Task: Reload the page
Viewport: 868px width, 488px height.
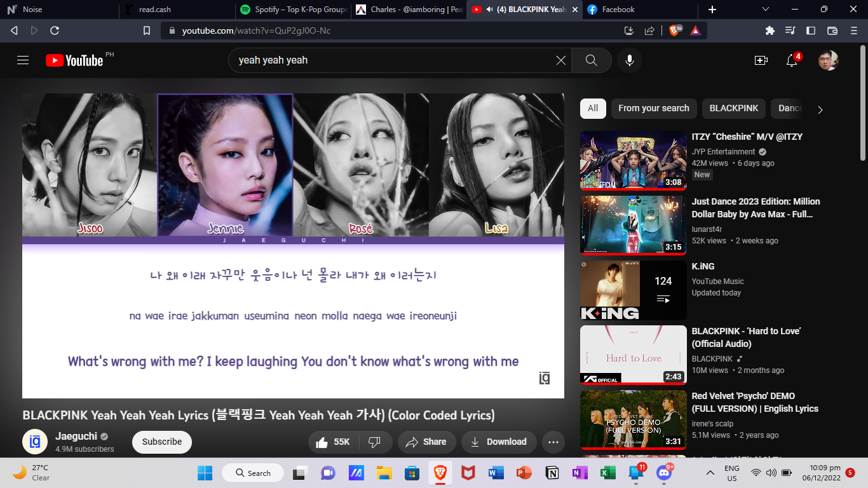Action: (x=55, y=30)
